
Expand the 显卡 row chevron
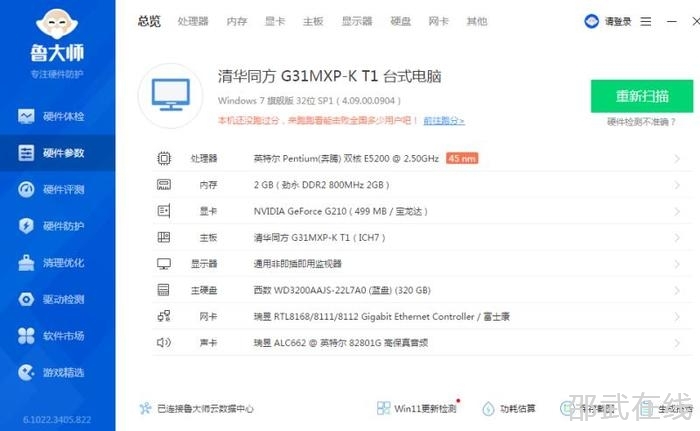pyautogui.click(x=677, y=211)
